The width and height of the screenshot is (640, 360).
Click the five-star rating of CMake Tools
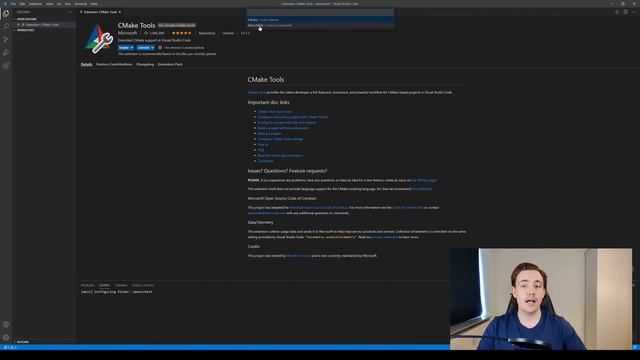pyautogui.click(x=182, y=33)
